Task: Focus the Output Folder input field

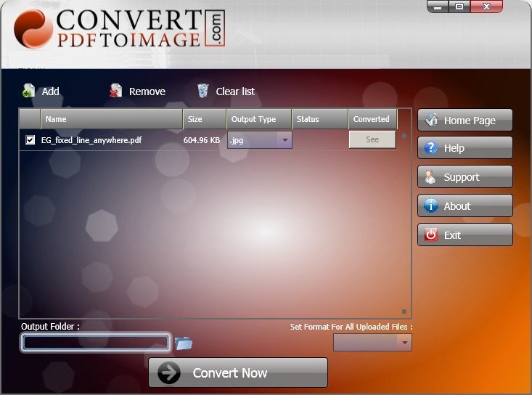Action: point(95,343)
